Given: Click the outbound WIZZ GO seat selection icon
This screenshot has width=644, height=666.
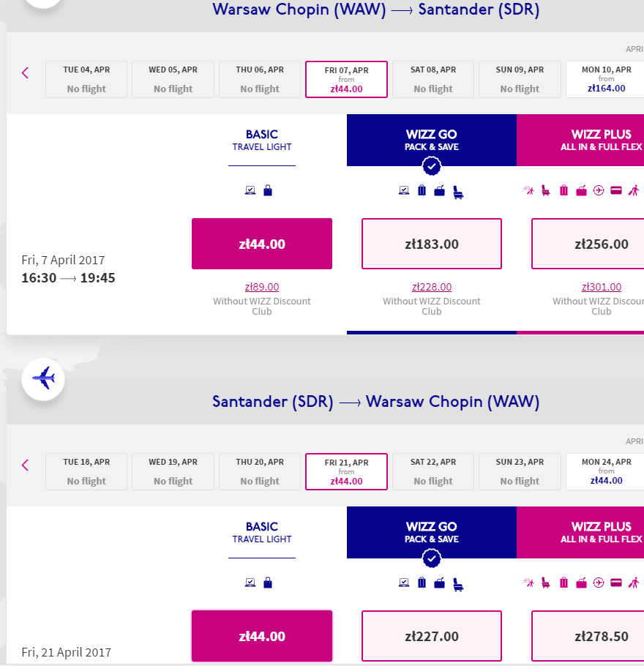Looking at the screenshot, I should coord(457,192).
